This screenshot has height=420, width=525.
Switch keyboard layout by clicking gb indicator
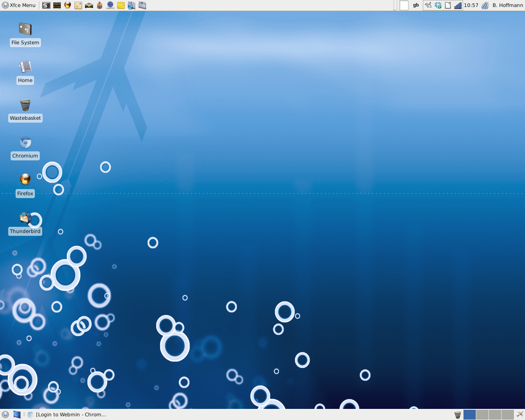(x=416, y=5)
